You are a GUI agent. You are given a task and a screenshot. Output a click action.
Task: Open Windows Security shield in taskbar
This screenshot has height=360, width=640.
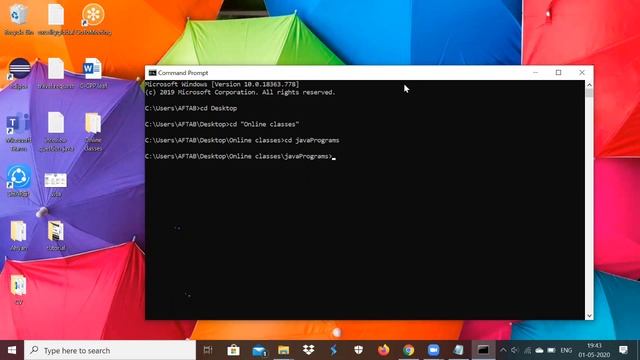coord(358,350)
